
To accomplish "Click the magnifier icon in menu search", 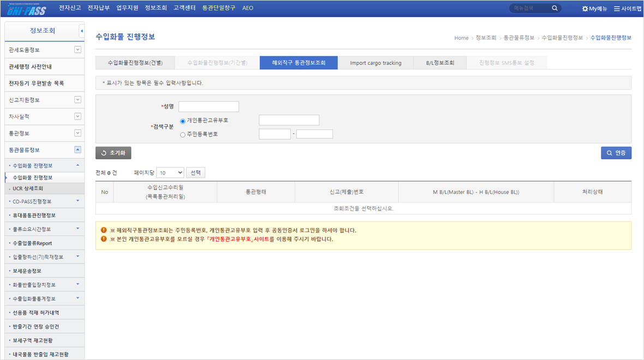I will pyautogui.click(x=554, y=9).
